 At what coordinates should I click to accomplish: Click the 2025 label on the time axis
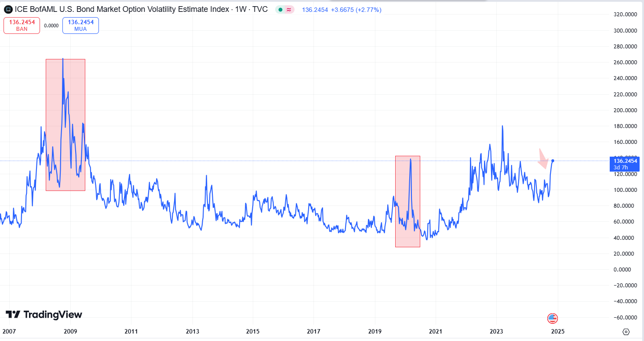[x=557, y=331]
